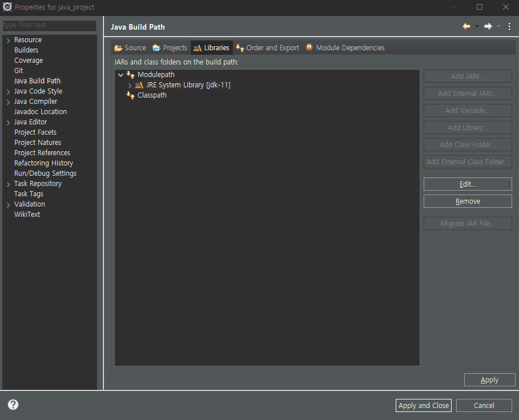Screen dimensions: 519x420
Task: Switch to the Source tab
Action: coord(130,47)
